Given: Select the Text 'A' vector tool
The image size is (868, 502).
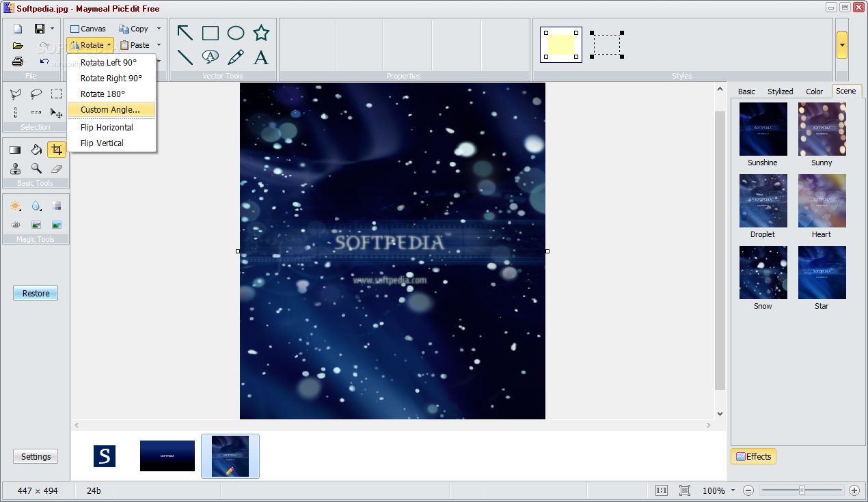Looking at the screenshot, I should point(261,57).
